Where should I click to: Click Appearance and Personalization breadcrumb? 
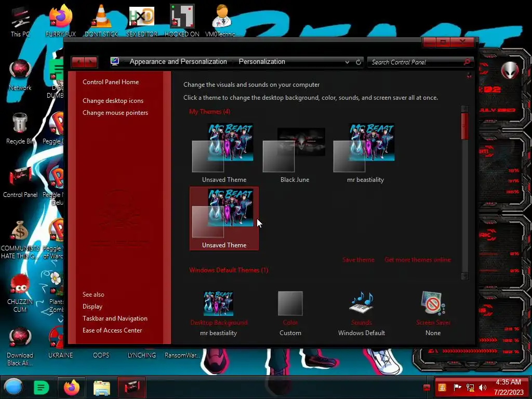[x=178, y=62]
